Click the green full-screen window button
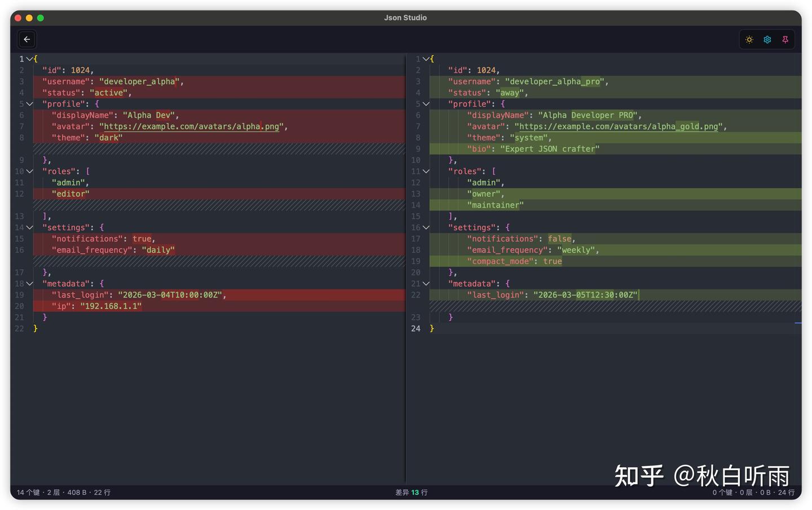The image size is (812, 510). tap(41, 18)
